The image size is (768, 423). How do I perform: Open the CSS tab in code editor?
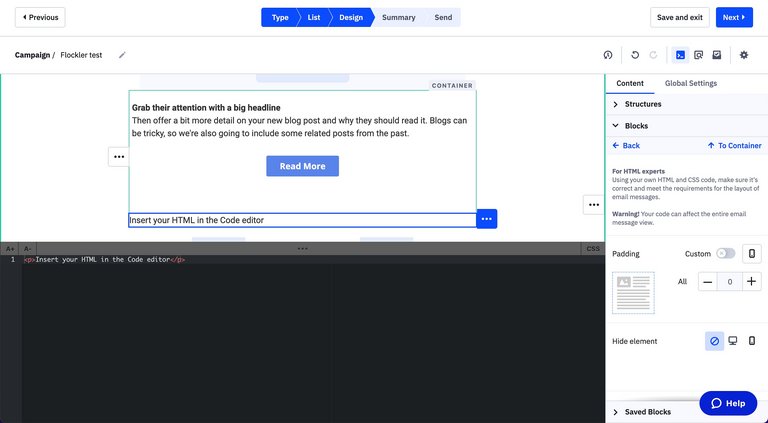point(593,249)
